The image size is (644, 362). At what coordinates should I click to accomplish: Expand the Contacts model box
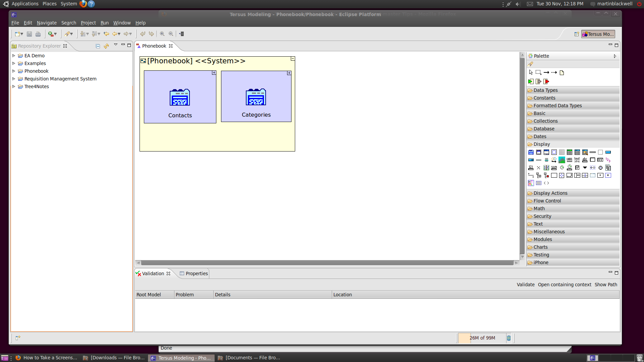(x=214, y=73)
